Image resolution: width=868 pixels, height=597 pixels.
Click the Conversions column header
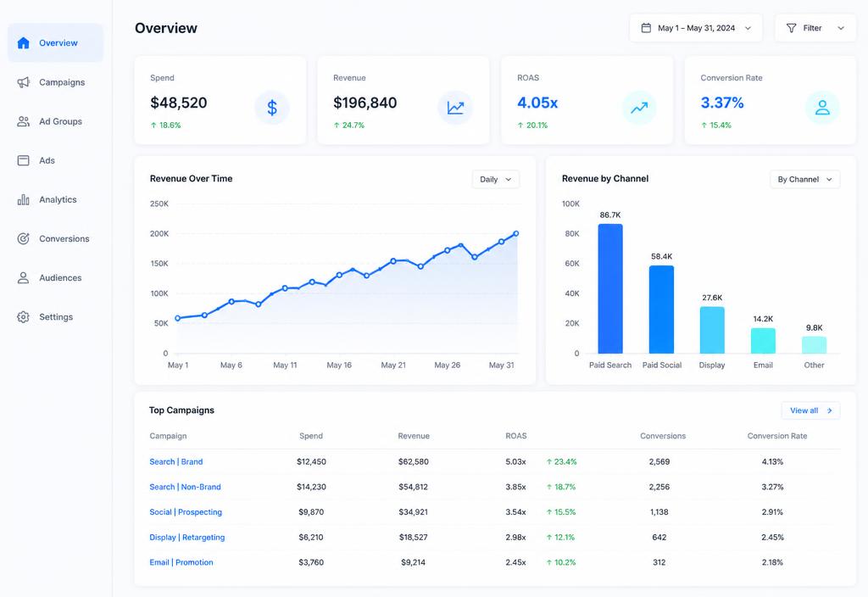click(x=663, y=436)
